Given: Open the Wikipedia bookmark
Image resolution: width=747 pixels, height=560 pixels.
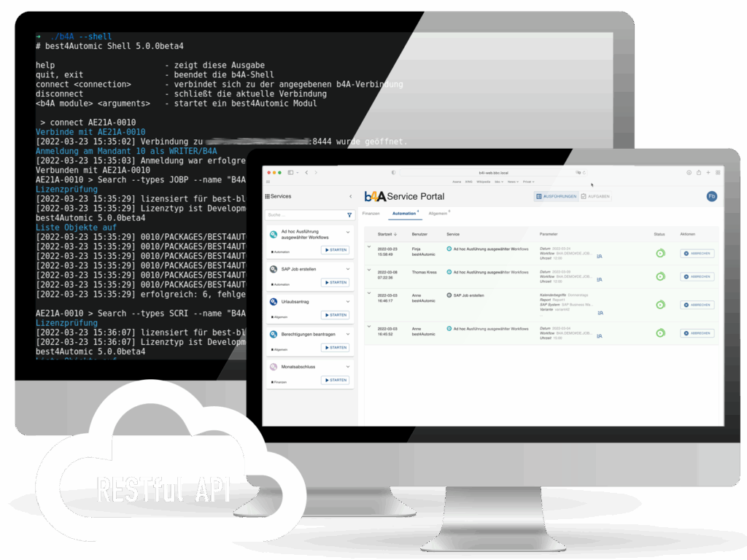Looking at the screenshot, I should (x=483, y=182).
